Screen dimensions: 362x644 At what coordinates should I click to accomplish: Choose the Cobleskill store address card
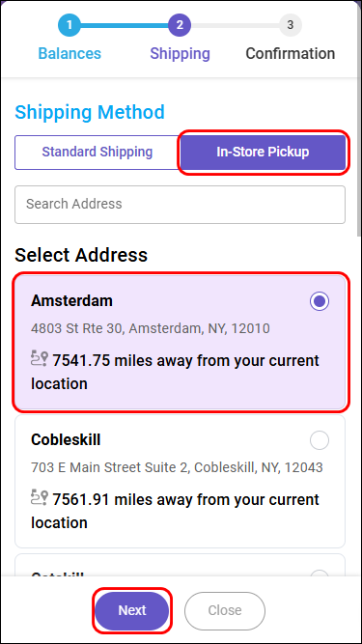coord(181,481)
